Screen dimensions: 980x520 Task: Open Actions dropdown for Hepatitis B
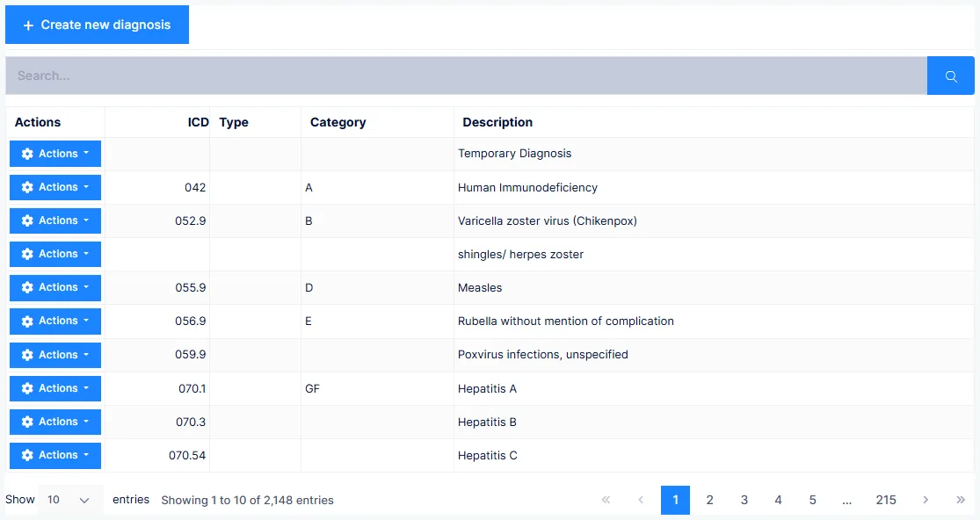[x=55, y=422]
